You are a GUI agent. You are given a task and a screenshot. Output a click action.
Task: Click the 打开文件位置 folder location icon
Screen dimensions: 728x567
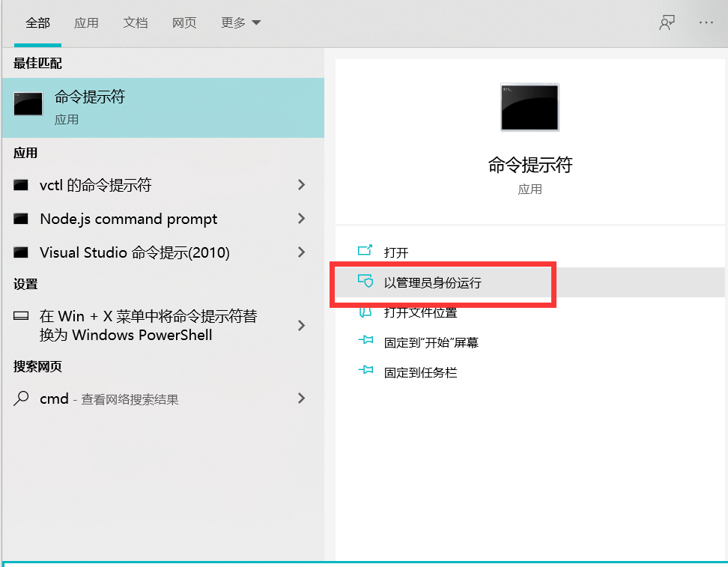click(x=366, y=312)
